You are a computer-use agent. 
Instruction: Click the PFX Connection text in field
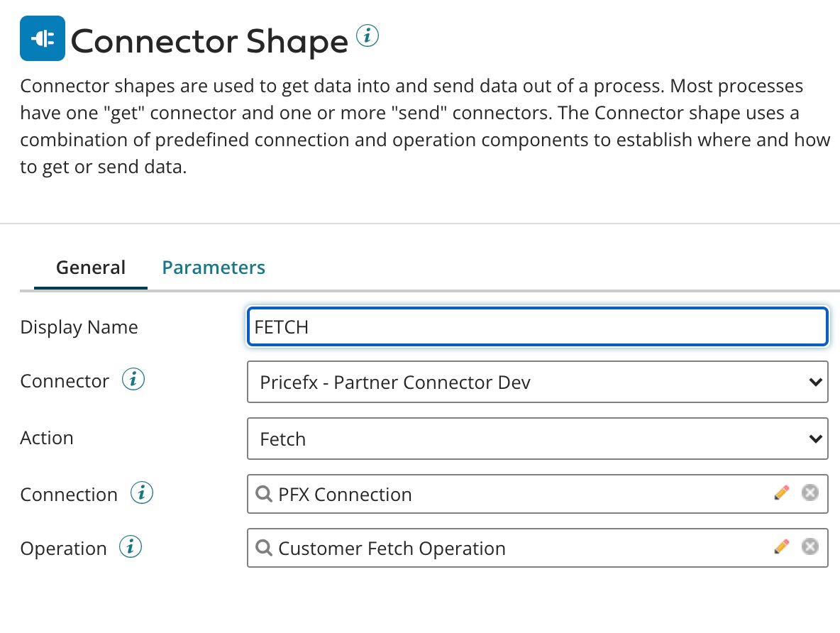345,494
